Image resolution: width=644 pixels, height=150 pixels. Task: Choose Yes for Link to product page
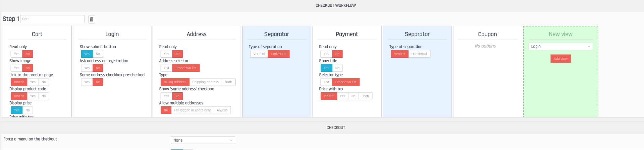click(x=33, y=82)
